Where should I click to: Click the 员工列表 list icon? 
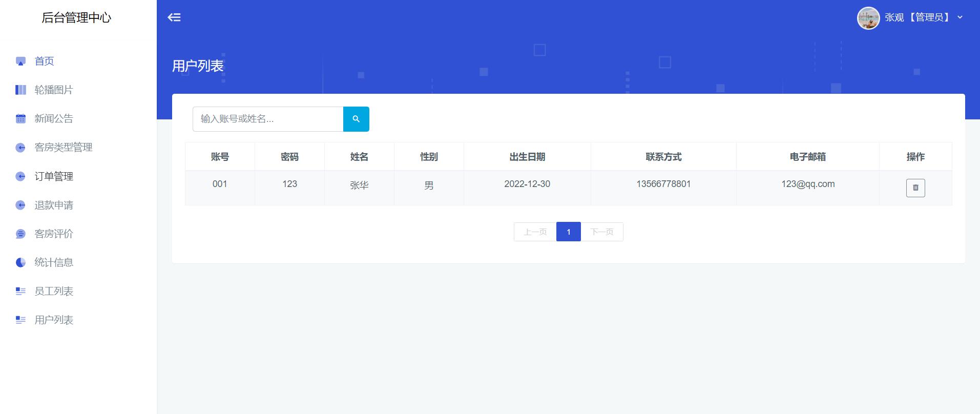pyautogui.click(x=20, y=291)
